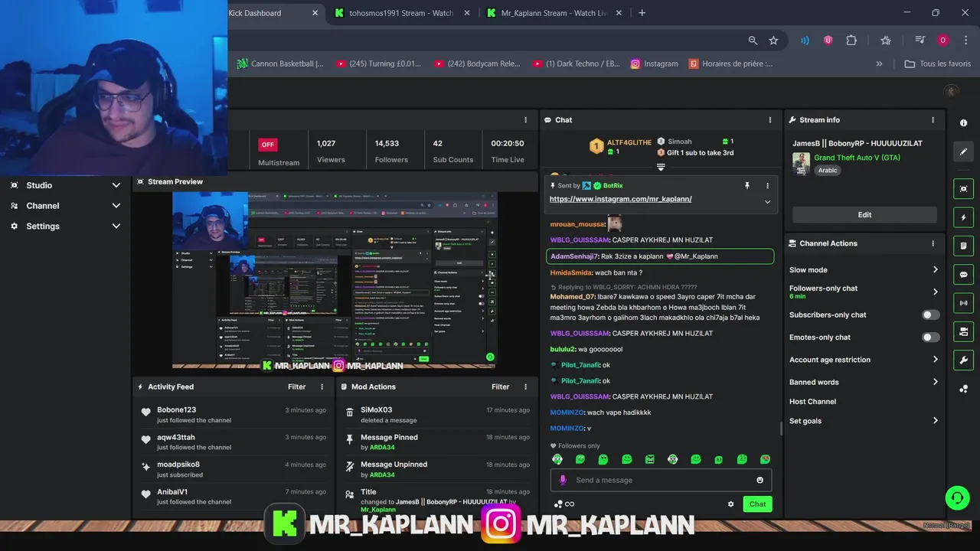The image size is (980, 551).
Task: Open the emoji picker smiley in message box
Action: coord(759,480)
